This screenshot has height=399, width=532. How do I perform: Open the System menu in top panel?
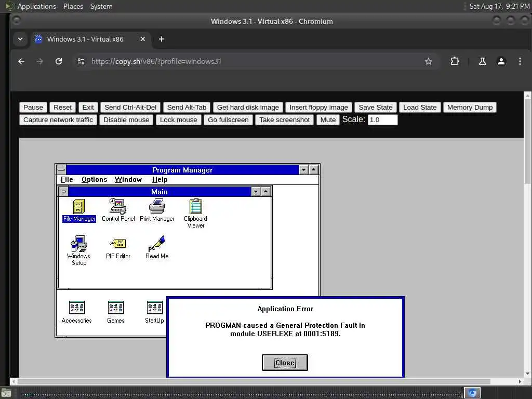tap(101, 6)
